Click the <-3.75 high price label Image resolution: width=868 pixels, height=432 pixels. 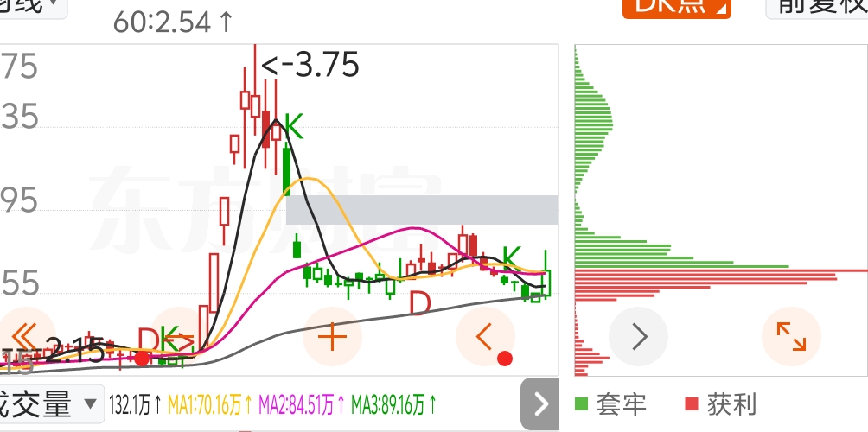(310, 64)
